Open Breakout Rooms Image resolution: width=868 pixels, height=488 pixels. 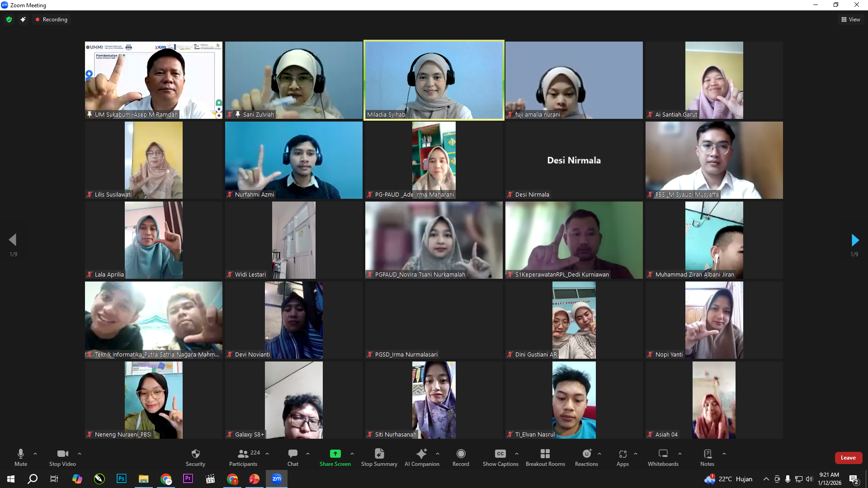pos(545,454)
